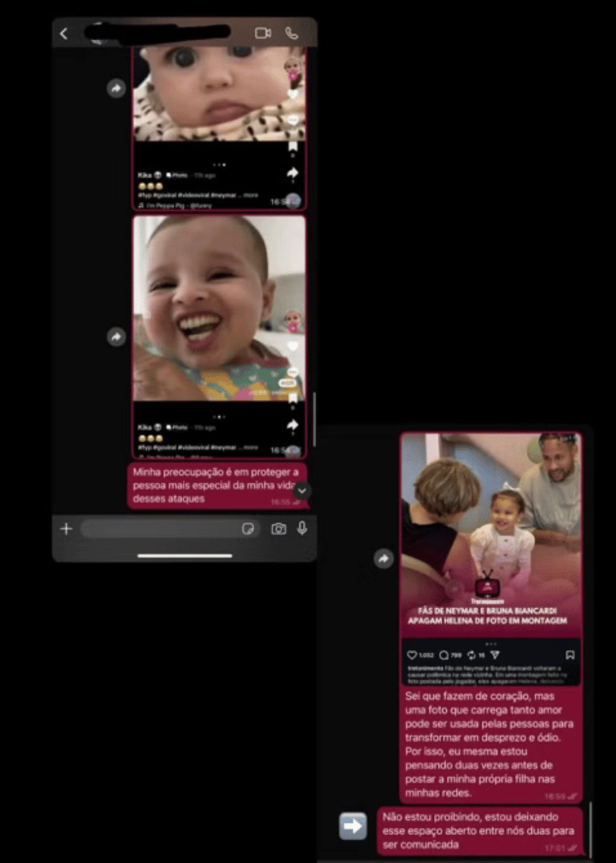Open the laughing baby image
Viewport: 616px width, 863px height.
pos(219,337)
